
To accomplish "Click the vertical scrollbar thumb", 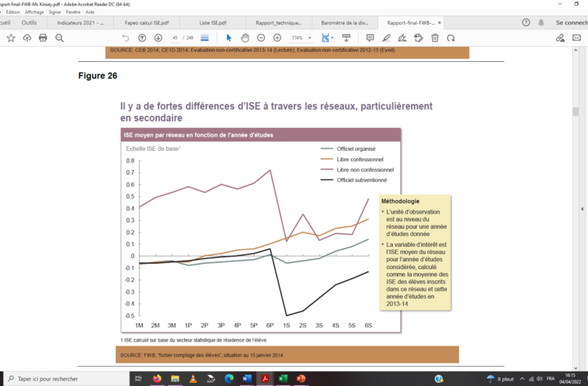I will point(575,111).
